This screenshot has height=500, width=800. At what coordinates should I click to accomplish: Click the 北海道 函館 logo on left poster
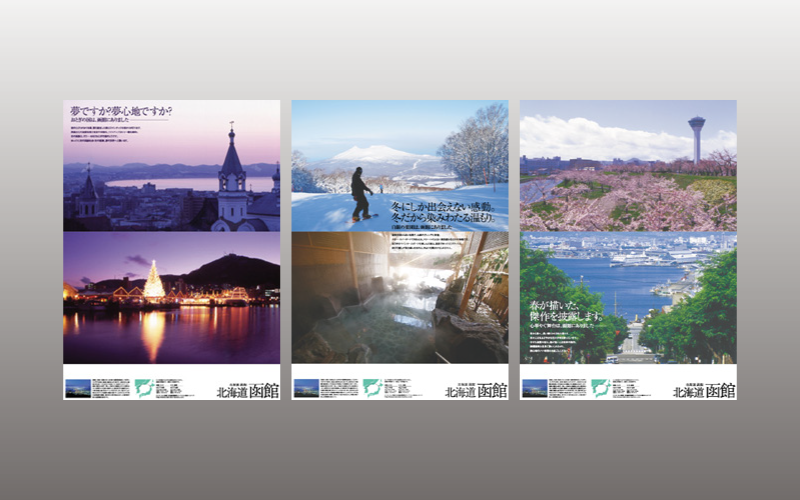point(248,390)
